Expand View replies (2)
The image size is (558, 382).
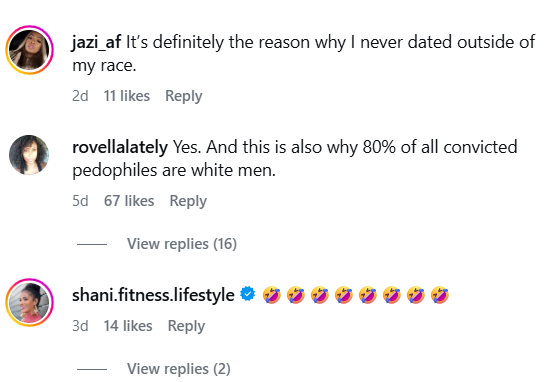tap(179, 369)
